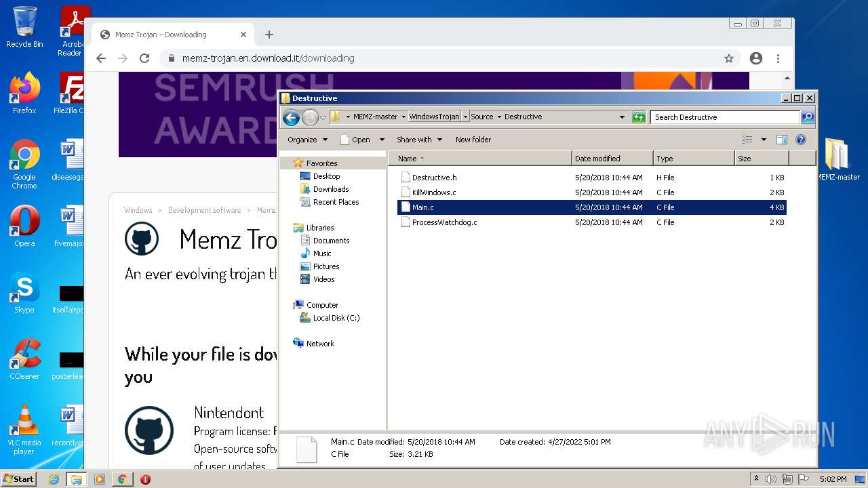The height and width of the screenshot is (488, 868).
Task: Open the Share with dropdown
Action: [419, 140]
